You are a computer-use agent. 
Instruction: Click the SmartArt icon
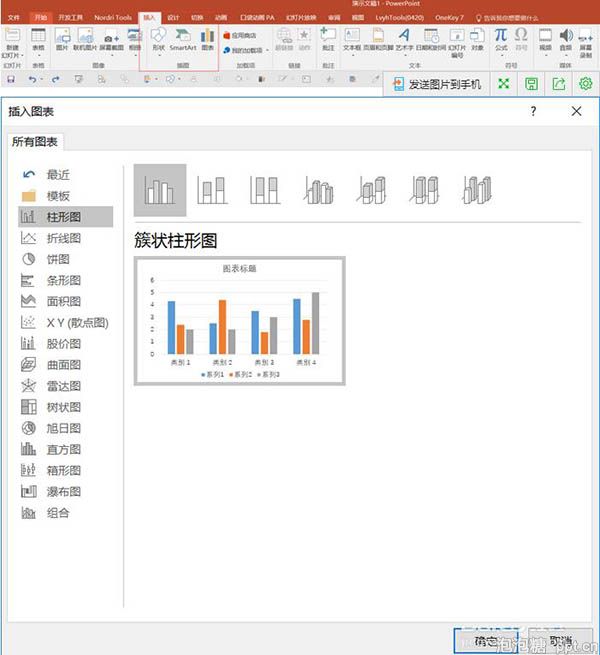click(x=183, y=39)
